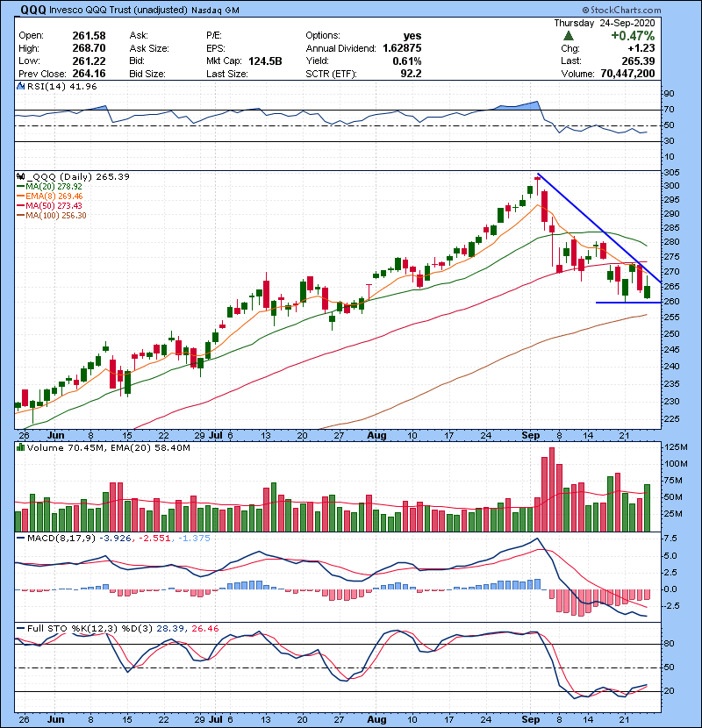Click the Volume bar chart icon
702x728 pixels.
(20, 447)
